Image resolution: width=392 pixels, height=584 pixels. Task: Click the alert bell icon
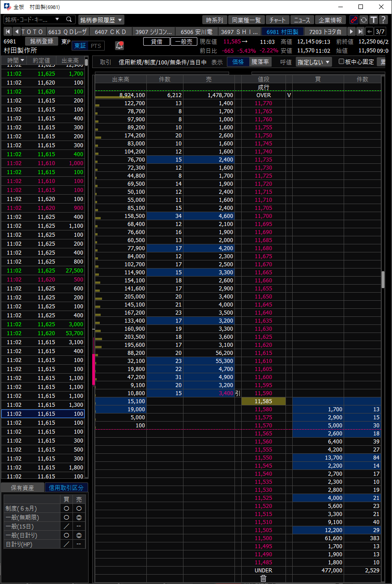tap(119, 45)
